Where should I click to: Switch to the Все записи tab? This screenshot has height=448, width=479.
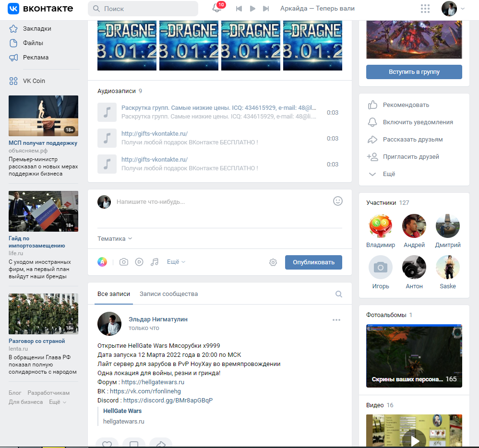(x=114, y=294)
